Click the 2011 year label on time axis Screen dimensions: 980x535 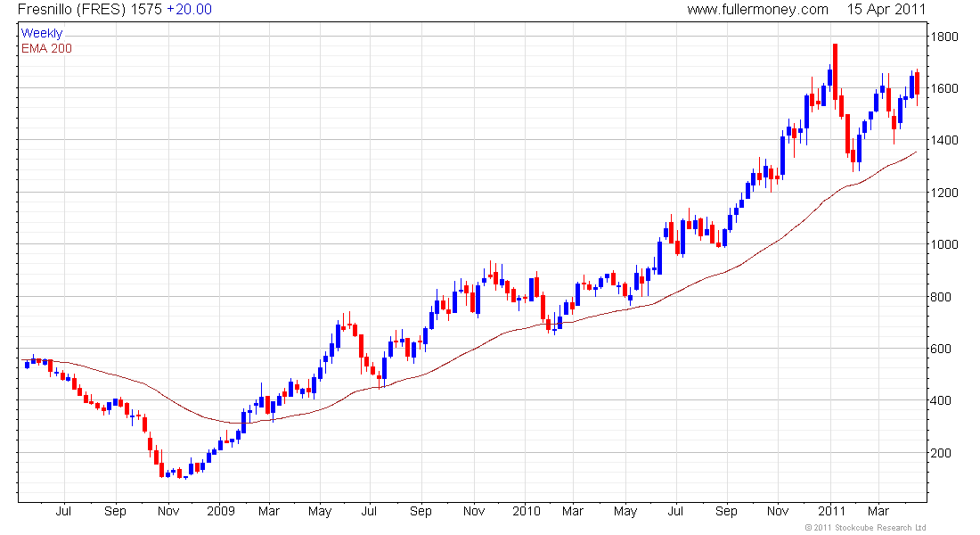click(831, 511)
